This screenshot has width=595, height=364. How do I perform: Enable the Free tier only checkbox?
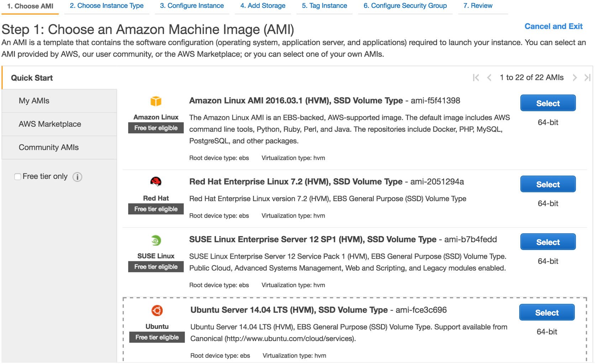(17, 177)
